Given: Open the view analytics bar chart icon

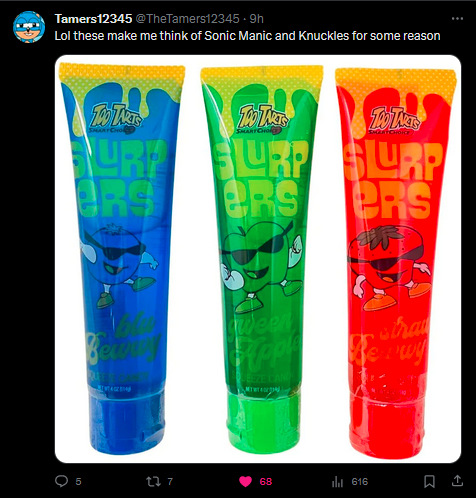Looking at the screenshot, I should (x=337, y=481).
